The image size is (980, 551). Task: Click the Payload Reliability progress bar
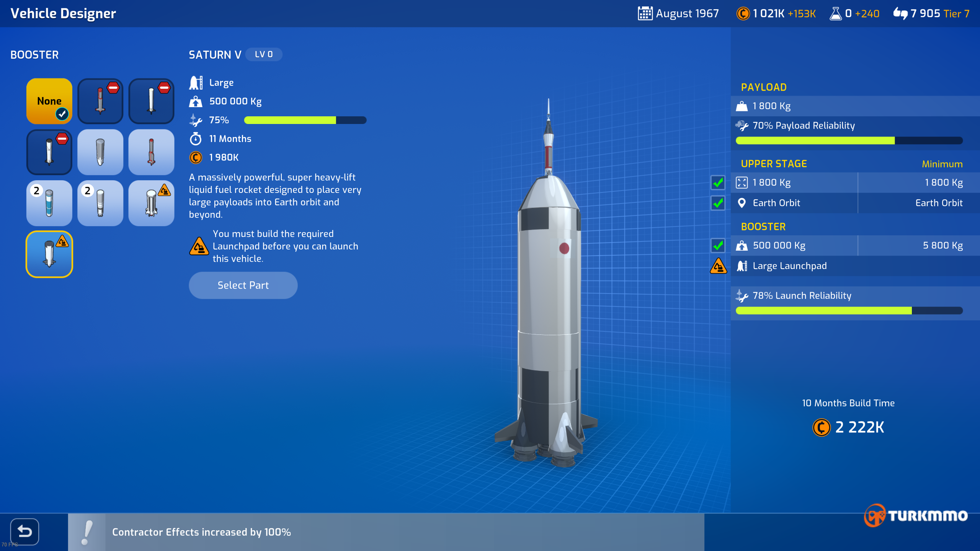849,140
